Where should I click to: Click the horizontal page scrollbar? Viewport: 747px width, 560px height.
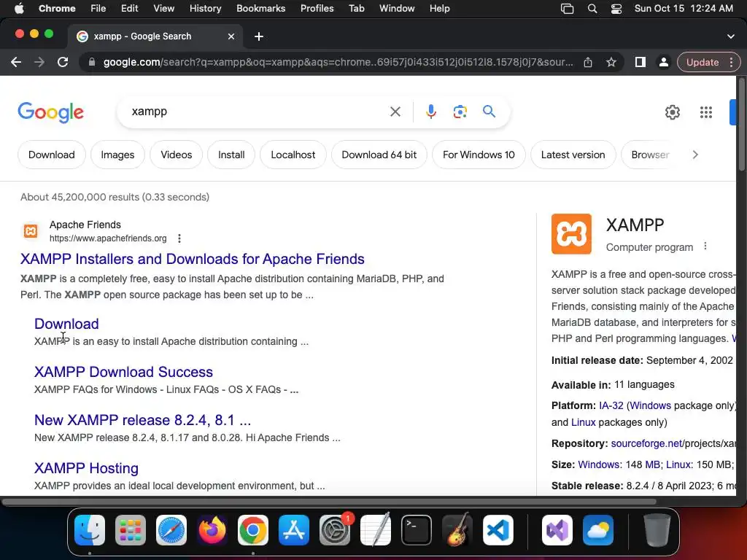click(329, 502)
